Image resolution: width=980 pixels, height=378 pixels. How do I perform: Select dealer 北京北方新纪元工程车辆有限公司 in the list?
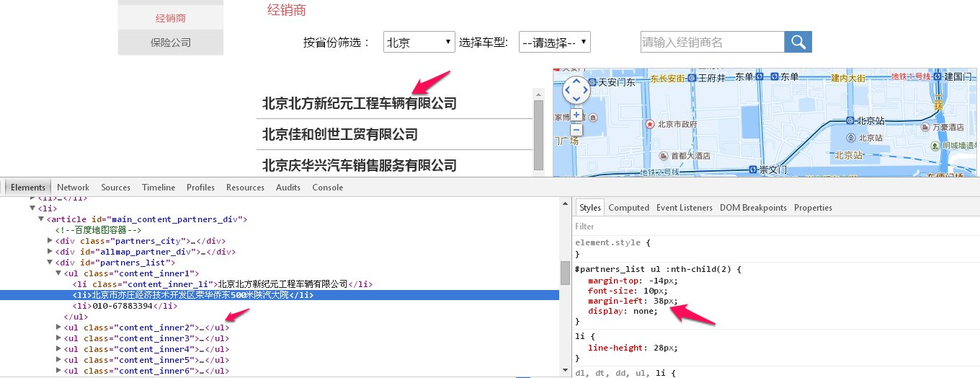click(360, 104)
